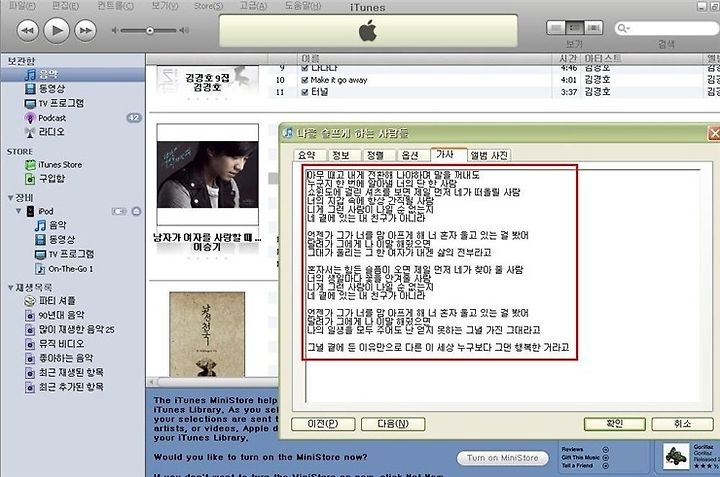Image resolution: width=720 pixels, height=477 pixels.
Task: Open the 최근 추가된 항목 playlist
Action: click(71, 387)
